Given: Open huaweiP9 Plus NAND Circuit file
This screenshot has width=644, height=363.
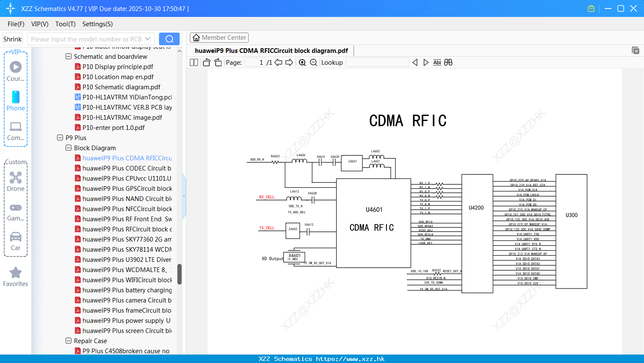Looking at the screenshot, I should point(123,198).
